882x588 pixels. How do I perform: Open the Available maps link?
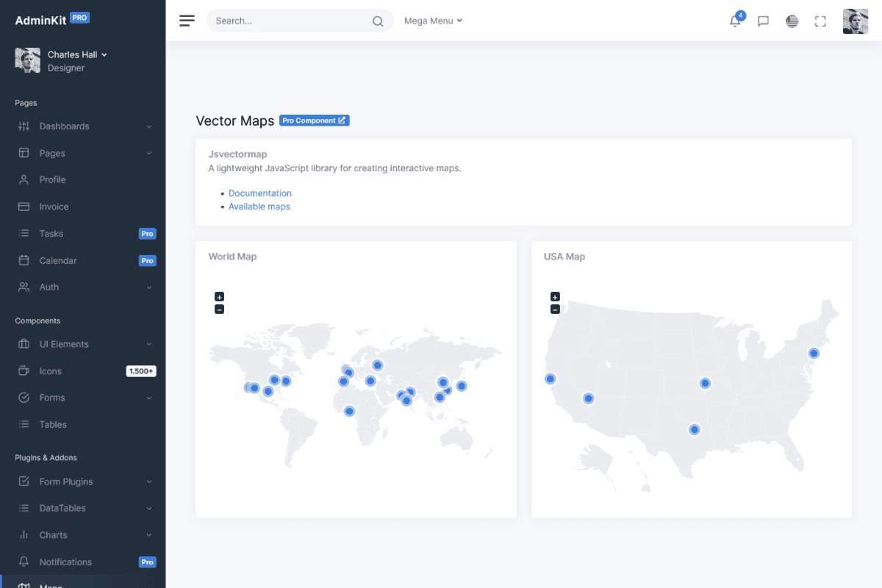coord(259,207)
